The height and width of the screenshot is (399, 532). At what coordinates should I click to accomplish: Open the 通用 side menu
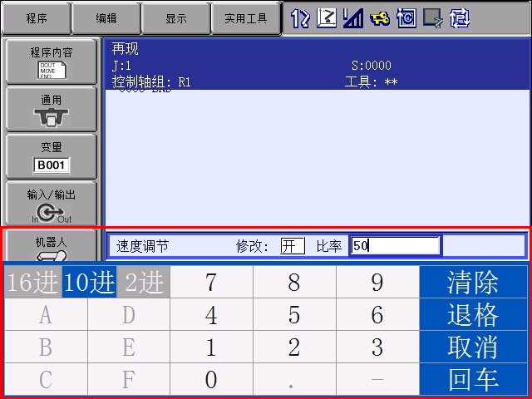[x=52, y=109]
